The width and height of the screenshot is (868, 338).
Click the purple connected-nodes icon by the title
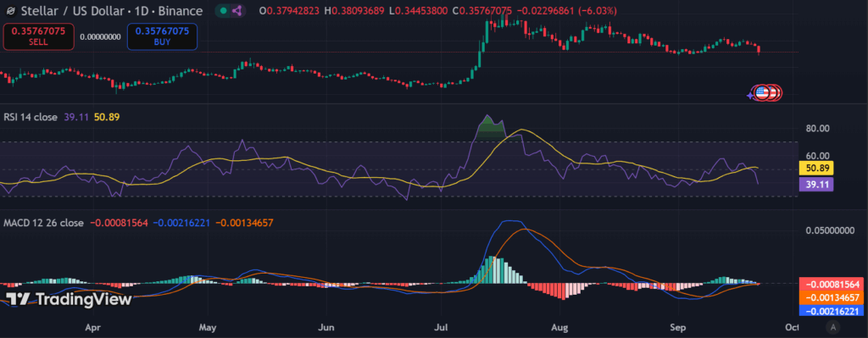coord(237,10)
